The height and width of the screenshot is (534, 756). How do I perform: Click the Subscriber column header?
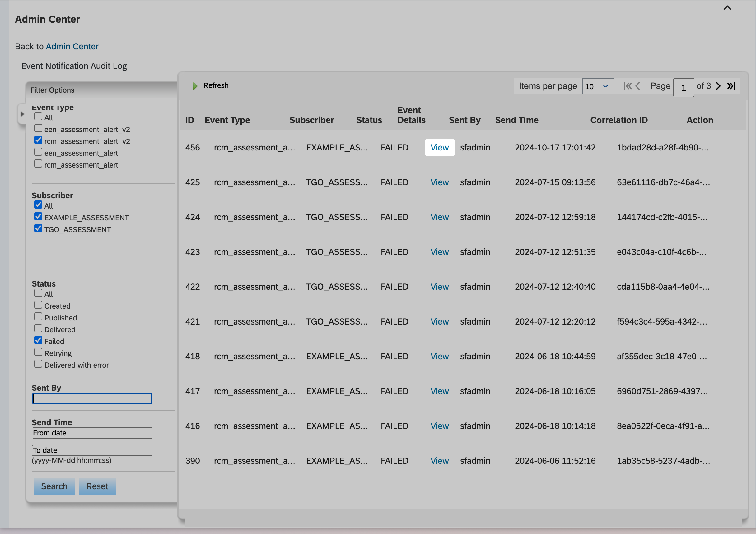click(x=311, y=120)
